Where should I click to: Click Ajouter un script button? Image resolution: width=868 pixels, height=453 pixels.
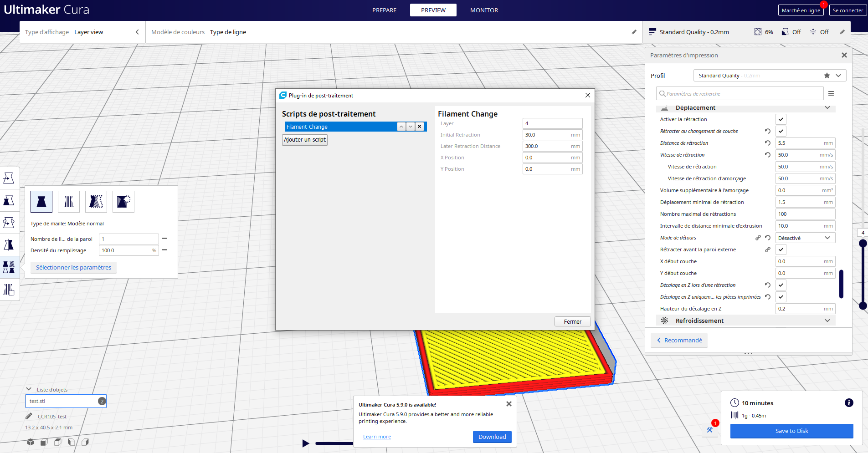pos(305,140)
